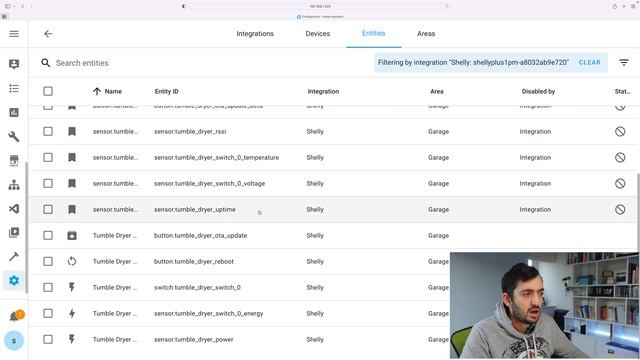Open the notifications bell
This screenshot has width=640, height=360.
(15, 316)
